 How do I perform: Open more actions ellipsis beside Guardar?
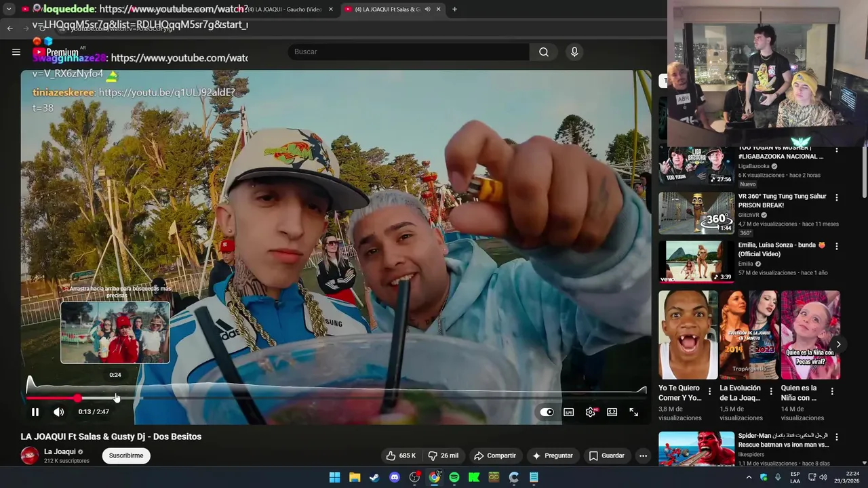643,455
